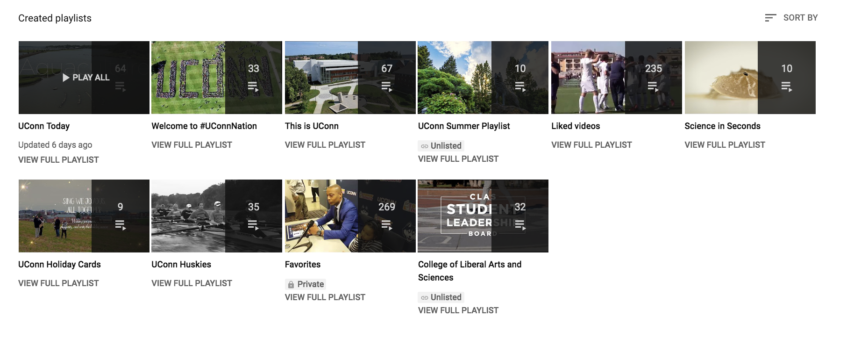Open the UConn Huskies title
This screenshot has width=868, height=346.
(181, 264)
